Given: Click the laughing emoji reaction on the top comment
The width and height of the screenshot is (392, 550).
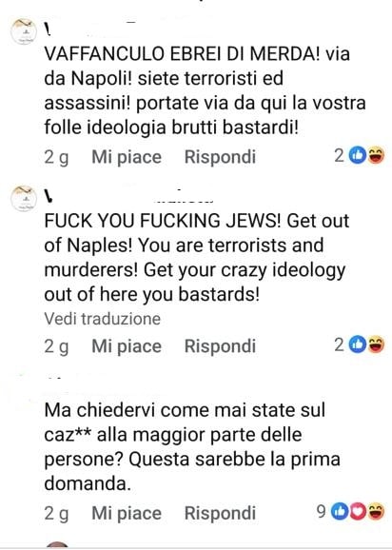Looking at the screenshot, I should coord(376,156).
